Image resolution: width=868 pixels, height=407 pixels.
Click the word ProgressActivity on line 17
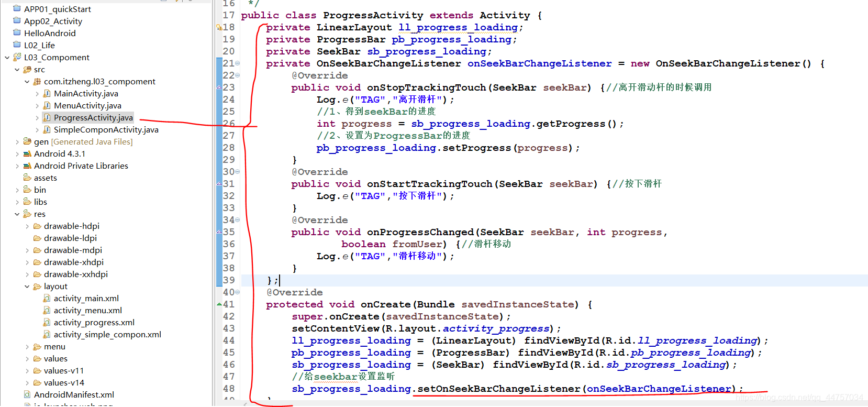click(373, 15)
